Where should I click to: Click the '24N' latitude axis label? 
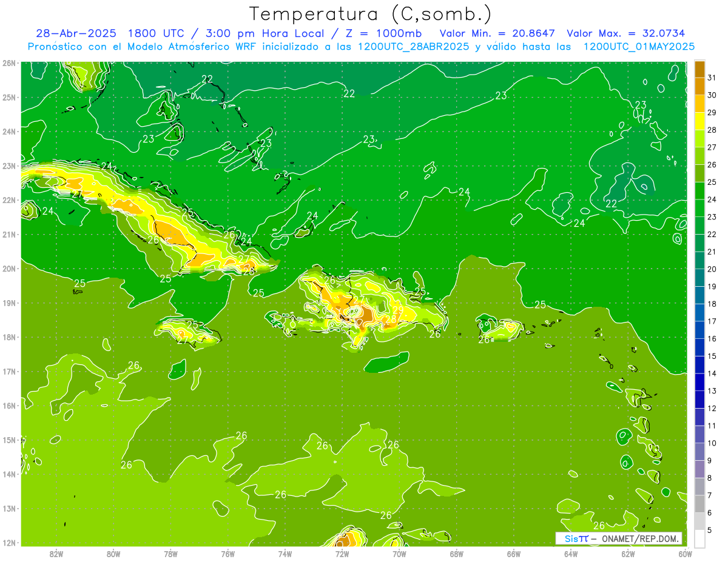coord(9,132)
